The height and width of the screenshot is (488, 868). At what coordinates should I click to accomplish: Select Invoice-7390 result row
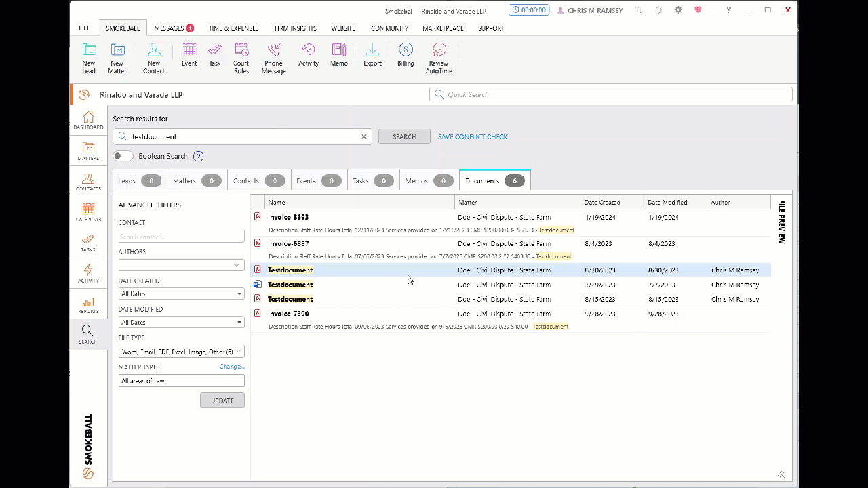(x=511, y=319)
